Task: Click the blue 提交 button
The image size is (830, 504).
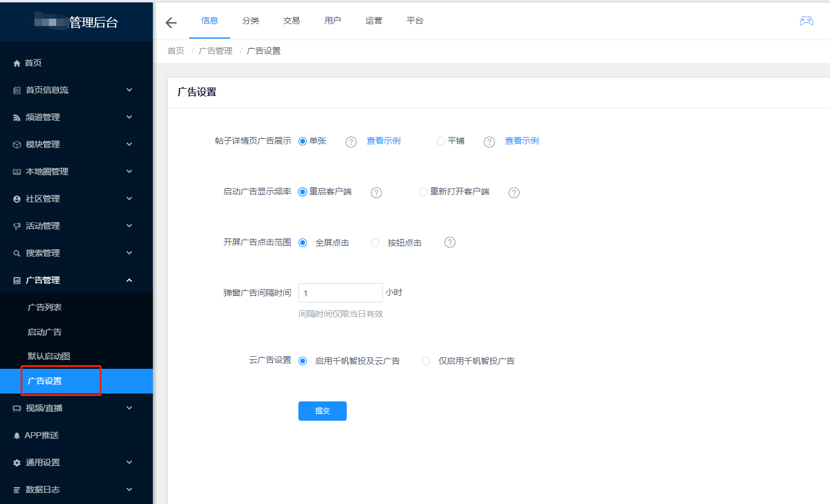Action: point(323,411)
